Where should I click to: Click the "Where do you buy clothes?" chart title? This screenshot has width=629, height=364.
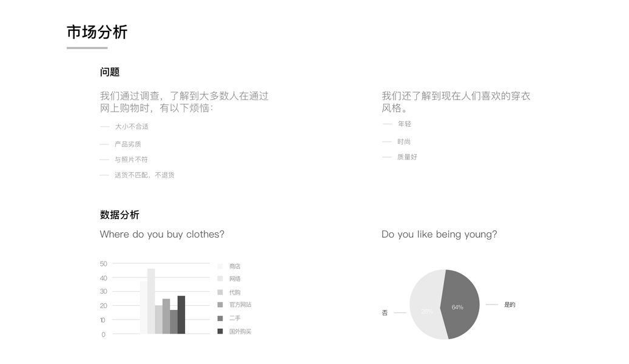click(x=162, y=234)
